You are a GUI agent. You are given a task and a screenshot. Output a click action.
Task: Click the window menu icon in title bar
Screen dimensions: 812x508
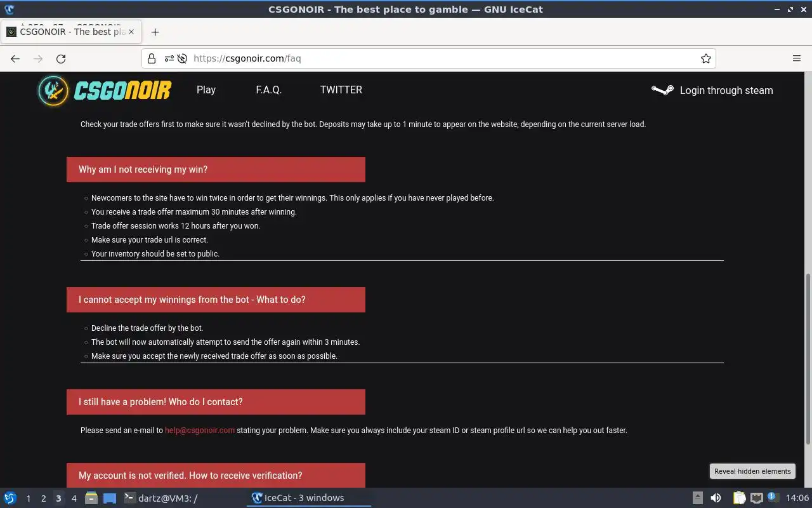[10, 9]
